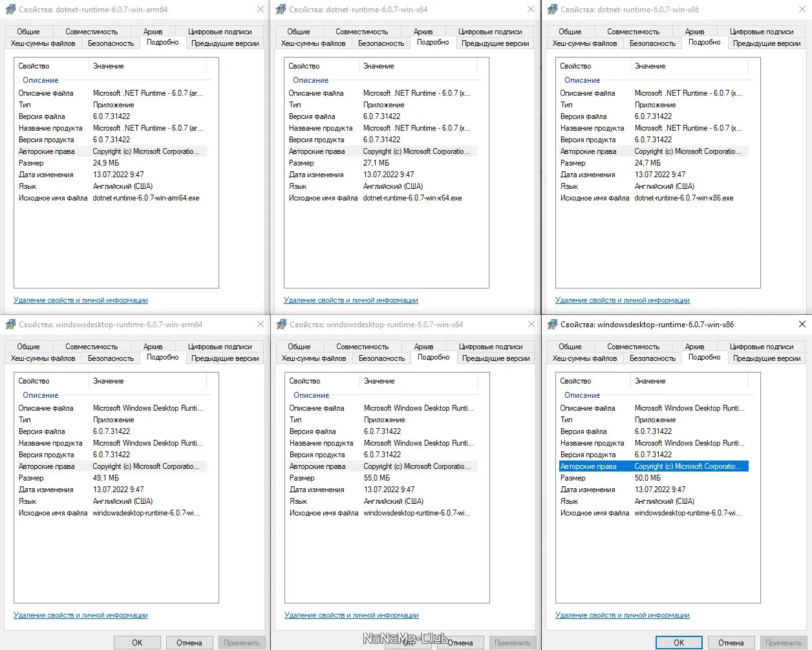
Task: Select size value 55,0 МБ
Action: tap(377, 478)
